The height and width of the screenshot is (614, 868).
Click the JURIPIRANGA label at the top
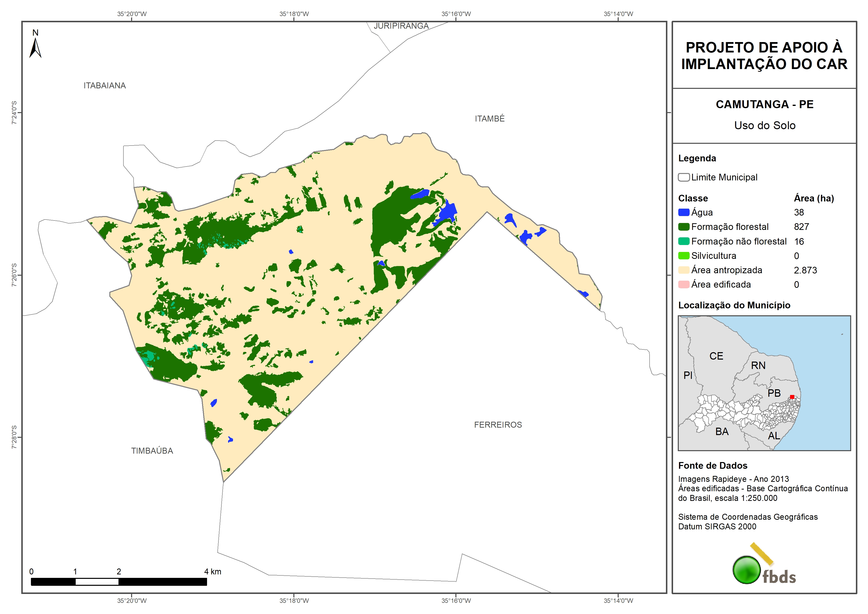[401, 26]
